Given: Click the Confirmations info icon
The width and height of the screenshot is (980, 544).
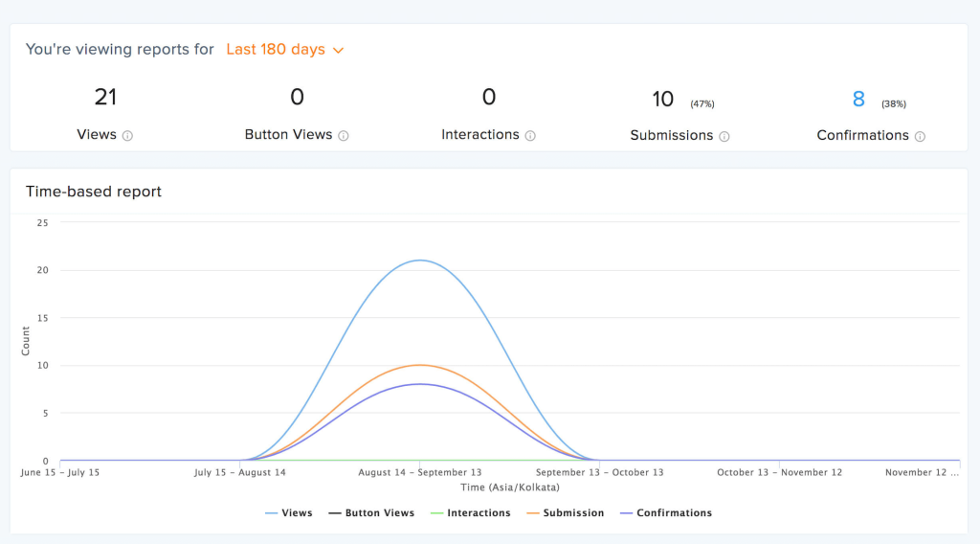Looking at the screenshot, I should [x=920, y=136].
